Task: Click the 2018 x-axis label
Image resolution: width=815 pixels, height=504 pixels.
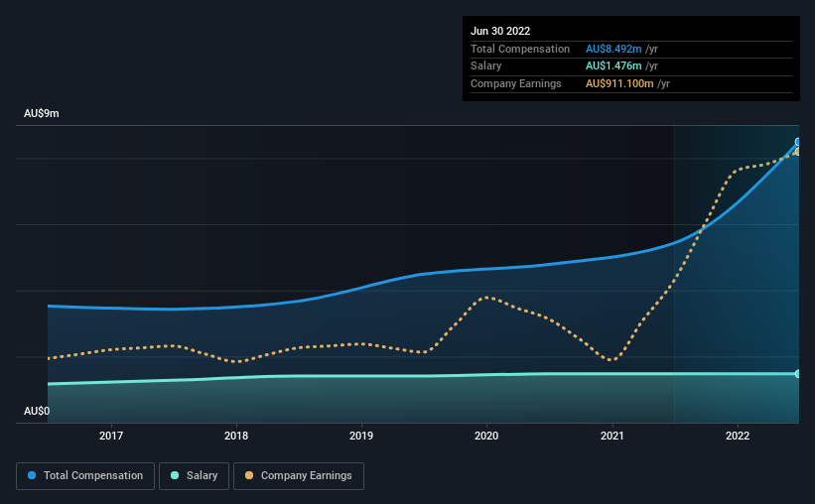Action: click(x=236, y=436)
